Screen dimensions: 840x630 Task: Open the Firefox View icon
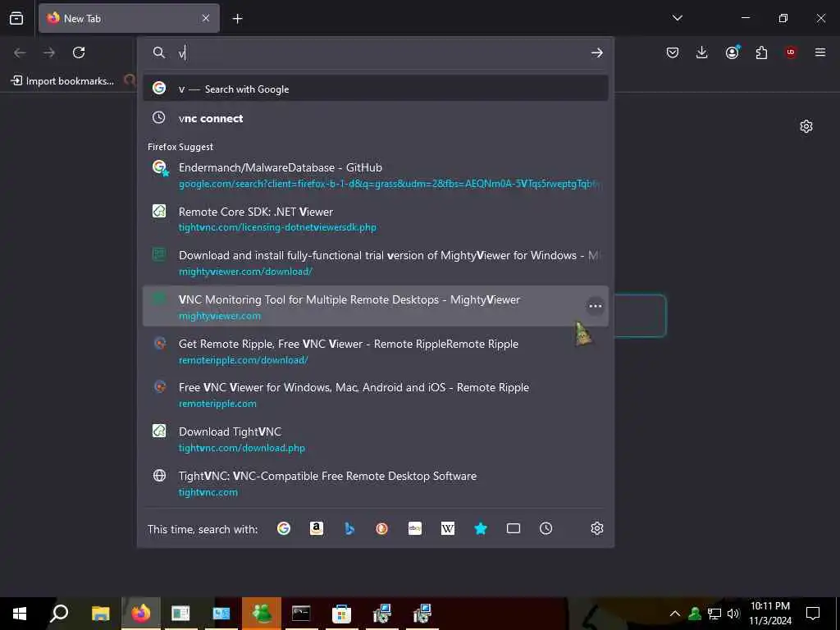[x=16, y=18]
